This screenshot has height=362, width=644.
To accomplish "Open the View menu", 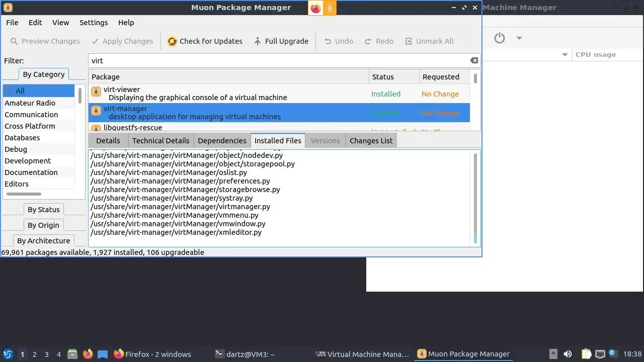I will click(x=61, y=23).
